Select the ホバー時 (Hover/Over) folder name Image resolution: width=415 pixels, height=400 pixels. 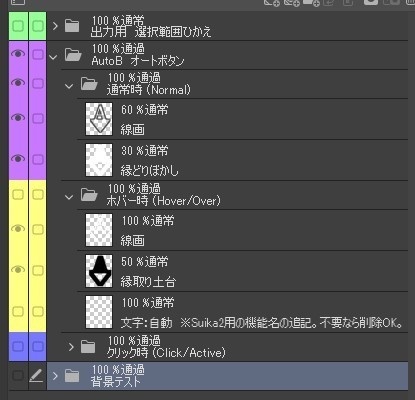[164, 201]
